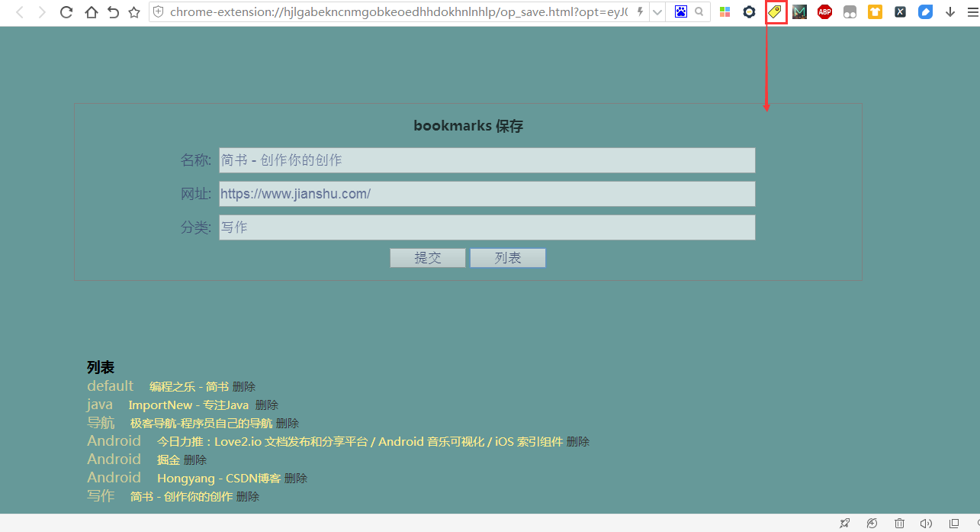Click the security shield icon in address bar
980x532 pixels.
point(159,12)
